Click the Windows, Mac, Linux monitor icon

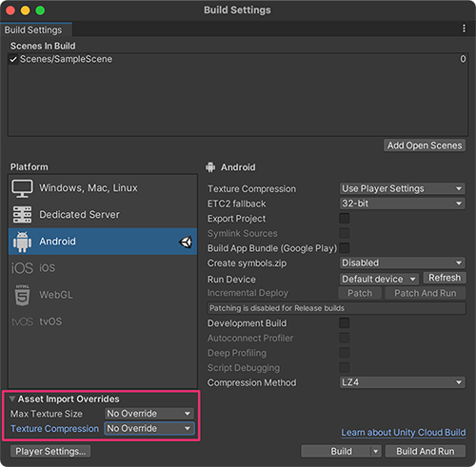22,188
